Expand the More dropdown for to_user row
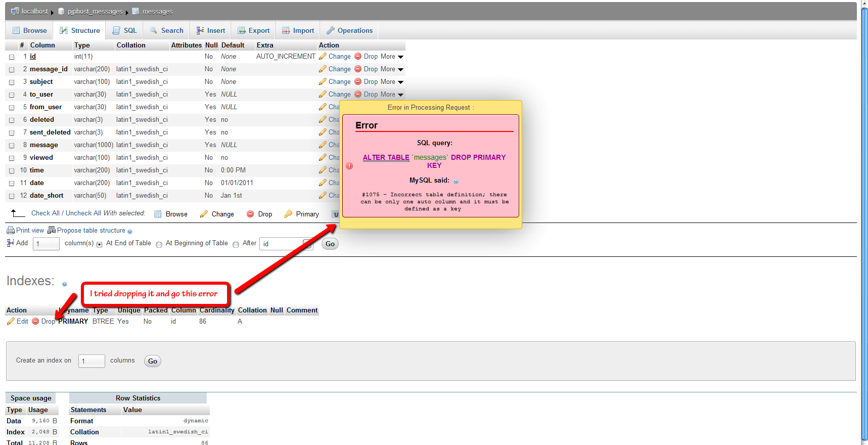The image size is (868, 445). click(392, 94)
